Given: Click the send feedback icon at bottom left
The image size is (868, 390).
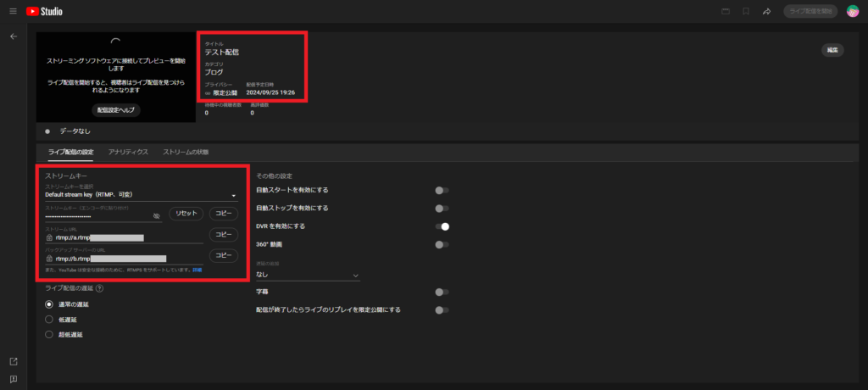Looking at the screenshot, I should tap(13, 379).
